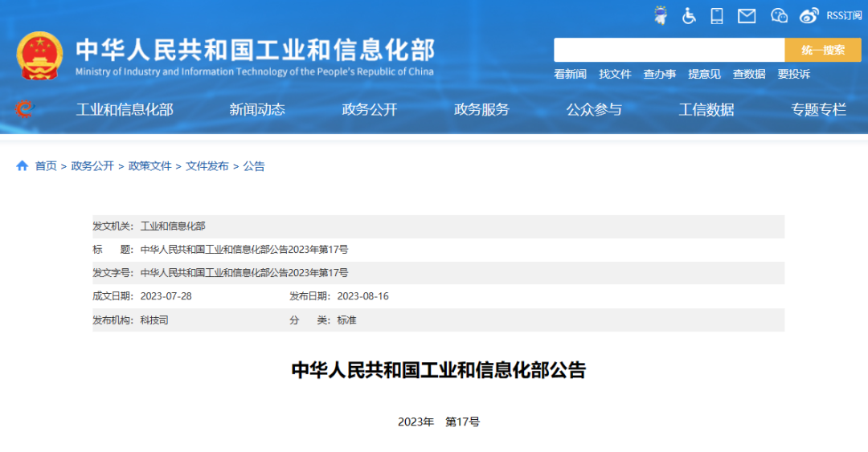This screenshot has width=868, height=452.
Task: Navigate to 政策文件 in the breadcrumb
Action: tap(150, 166)
